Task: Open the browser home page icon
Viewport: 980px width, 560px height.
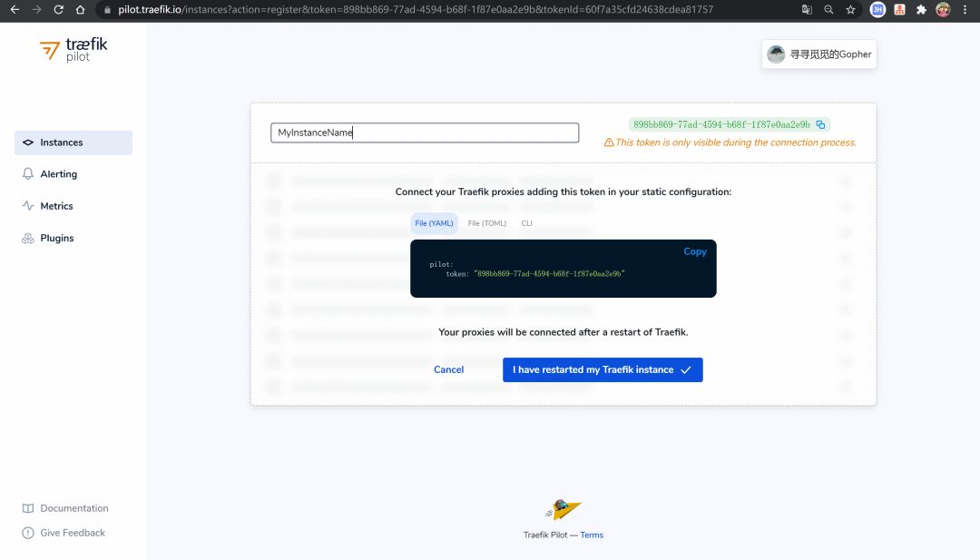Action: (x=80, y=9)
